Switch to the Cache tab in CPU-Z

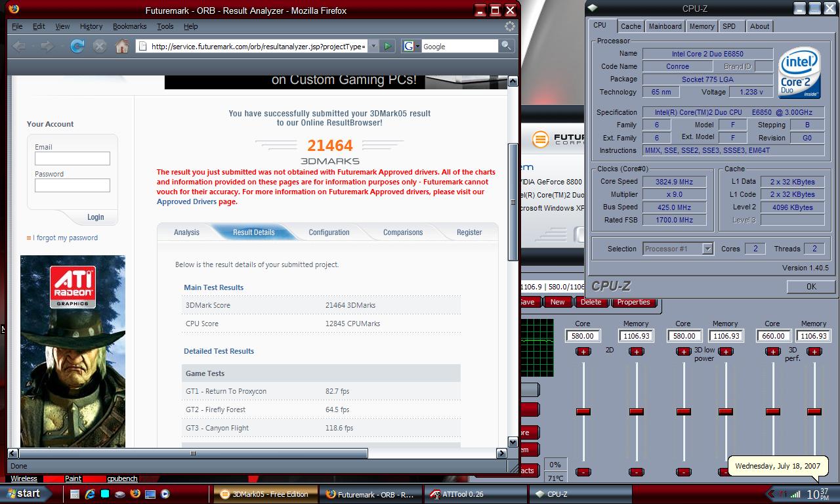pos(631,26)
